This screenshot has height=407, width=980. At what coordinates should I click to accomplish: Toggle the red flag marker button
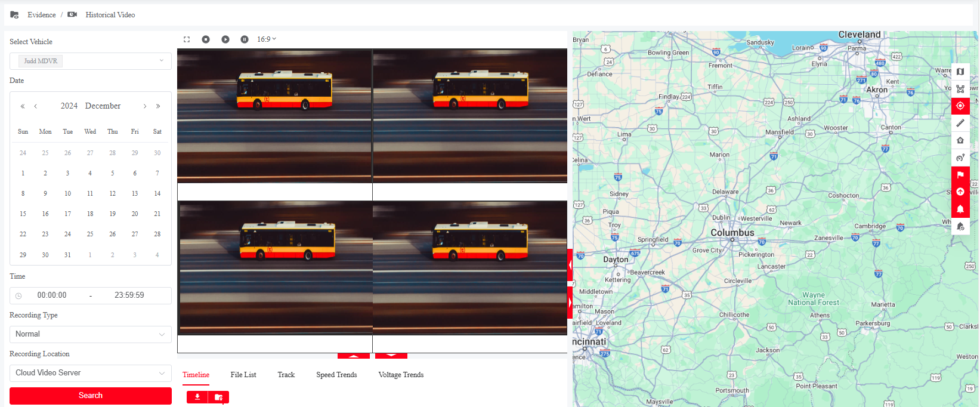(x=960, y=175)
